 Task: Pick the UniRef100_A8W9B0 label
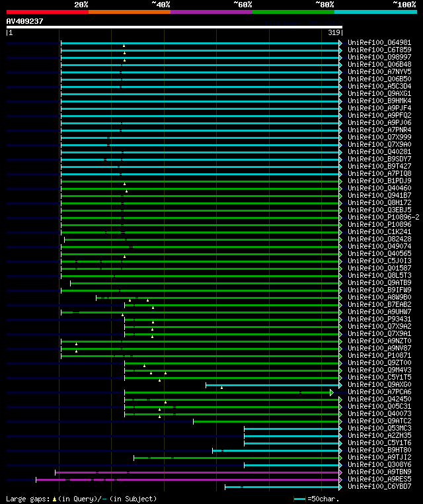click(x=379, y=298)
